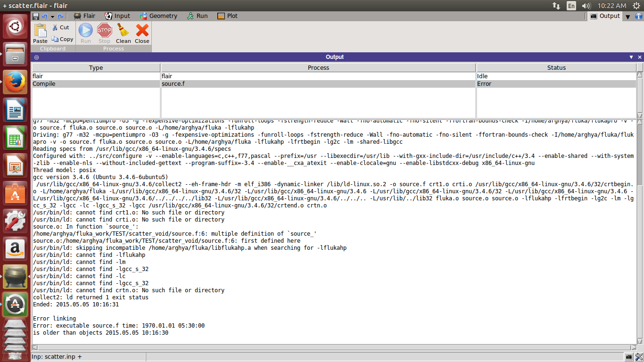Click the save floppy-disk icon

(x=36, y=16)
